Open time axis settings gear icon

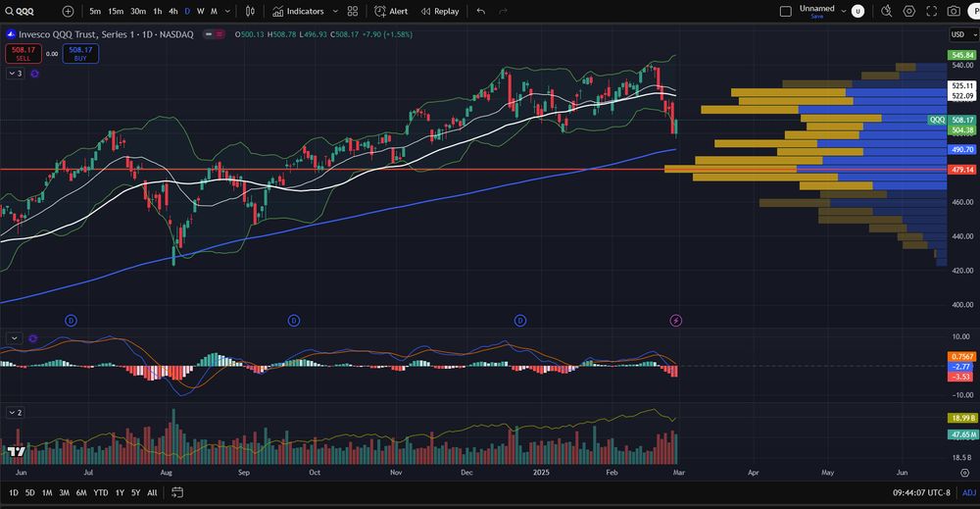[965, 473]
